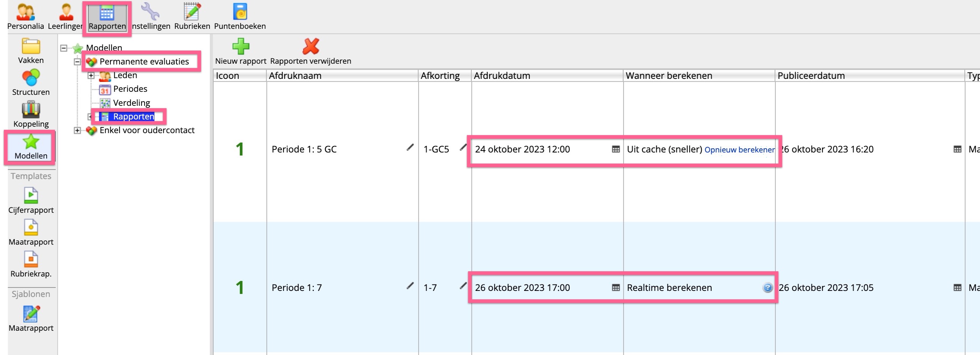Edit the Afdruknaam of Periode 1: 7
This screenshot has width=980, height=355.
tap(410, 286)
